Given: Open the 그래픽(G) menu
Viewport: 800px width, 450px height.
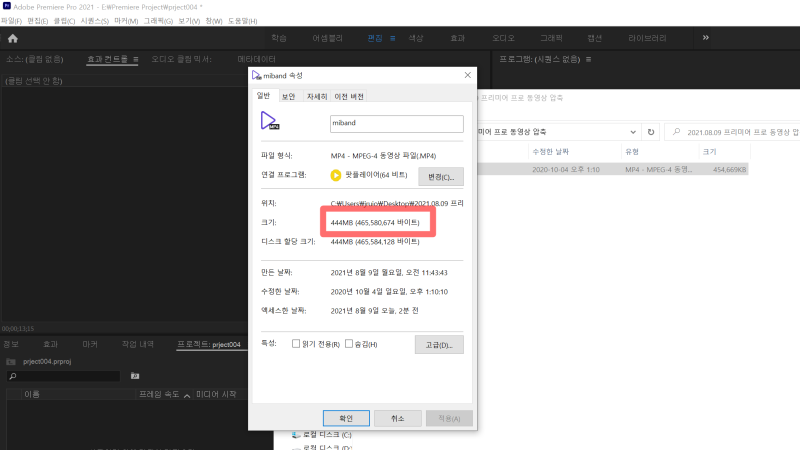Looking at the screenshot, I should coord(158,21).
